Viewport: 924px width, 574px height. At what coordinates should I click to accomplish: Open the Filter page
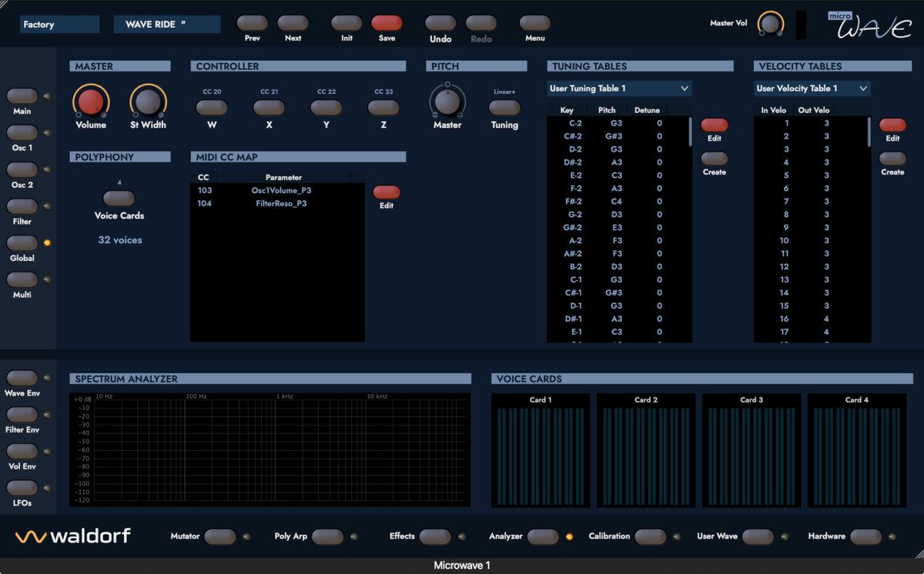22,206
